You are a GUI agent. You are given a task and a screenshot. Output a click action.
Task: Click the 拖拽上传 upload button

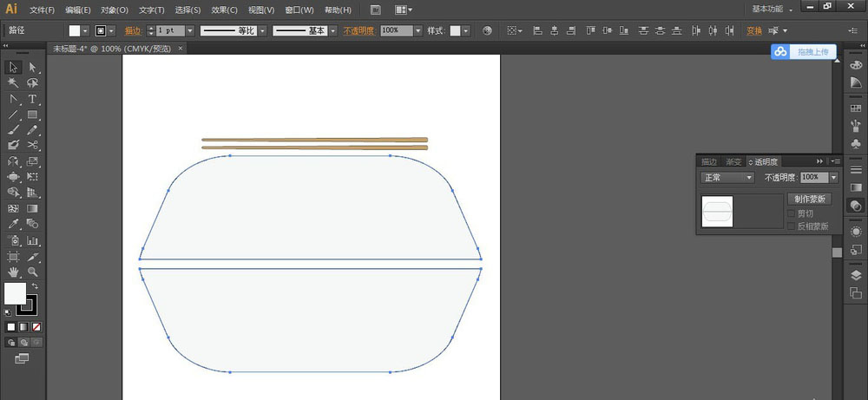click(x=802, y=52)
